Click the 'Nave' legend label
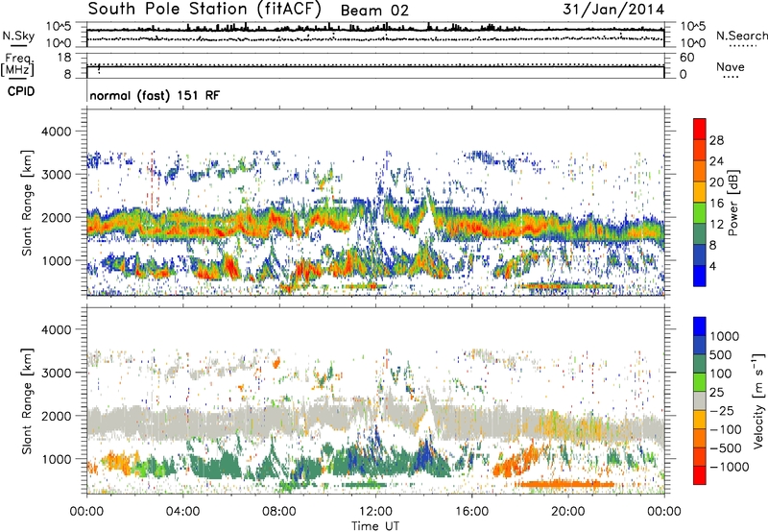Viewport: 768px width, 532px height. [731, 67]
